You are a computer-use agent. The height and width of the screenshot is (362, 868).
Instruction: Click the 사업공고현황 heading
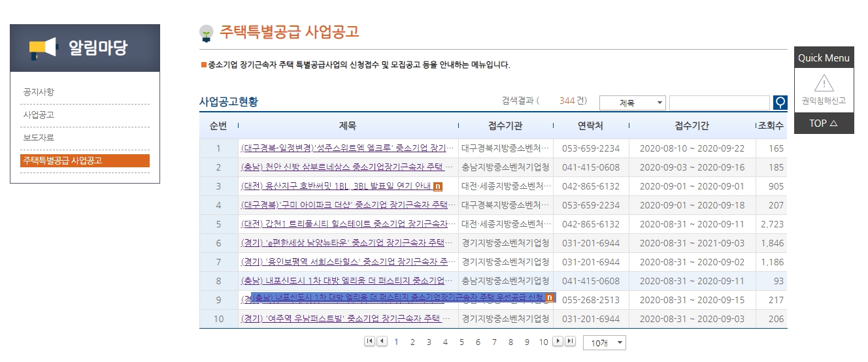tap(229, 102)
